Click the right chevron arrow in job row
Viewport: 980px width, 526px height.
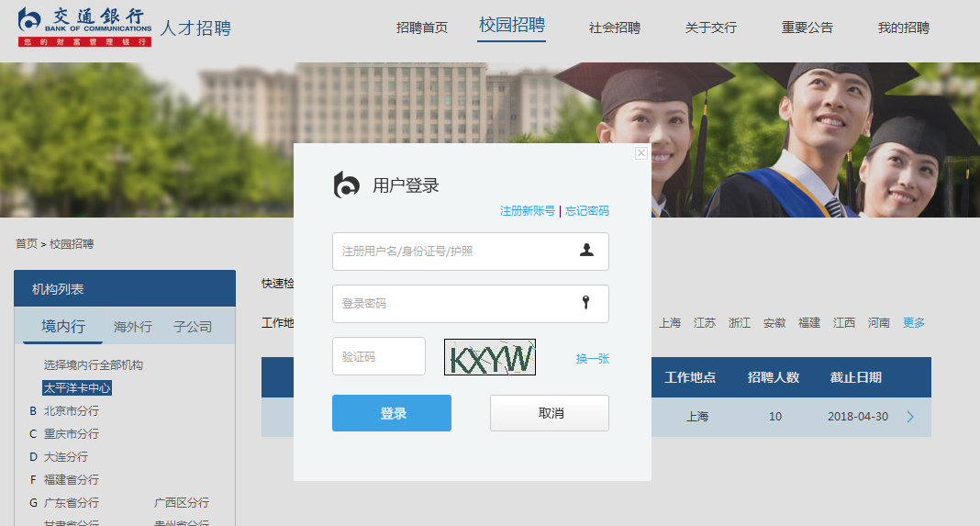(910, 417)
